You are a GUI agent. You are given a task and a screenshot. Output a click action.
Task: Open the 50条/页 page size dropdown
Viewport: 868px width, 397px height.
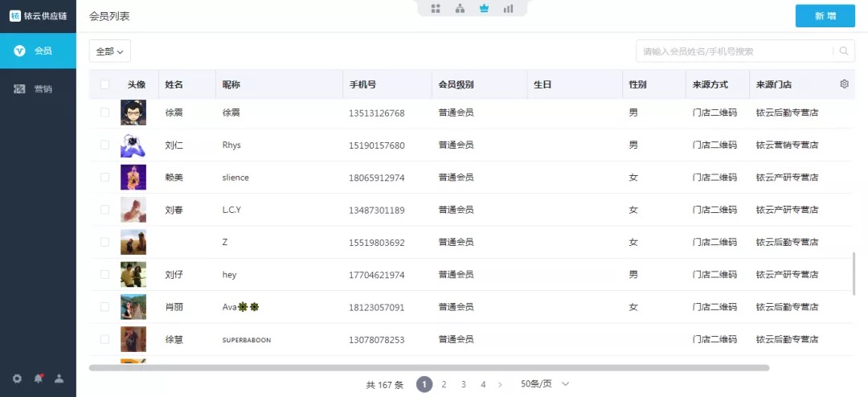coord(545,384)
